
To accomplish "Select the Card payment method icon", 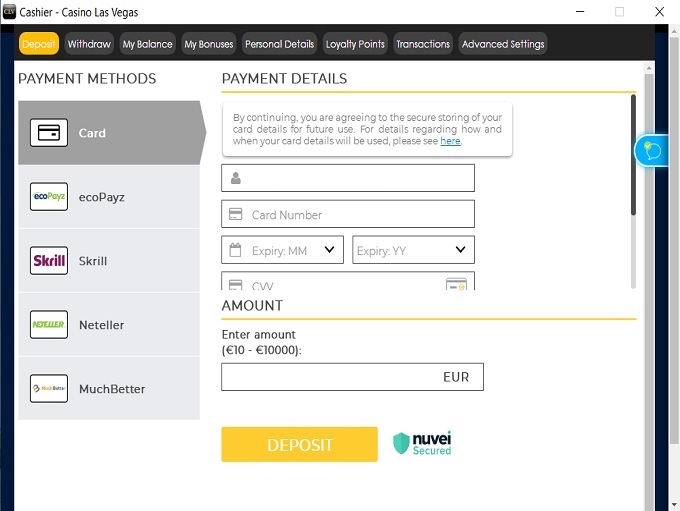I will (x=49, y=133).
